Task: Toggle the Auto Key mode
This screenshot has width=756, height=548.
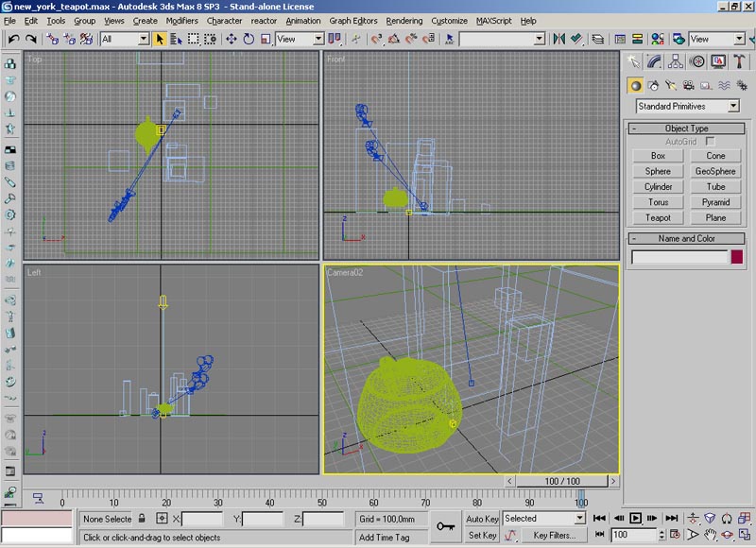Action: (x=482, y=519)
